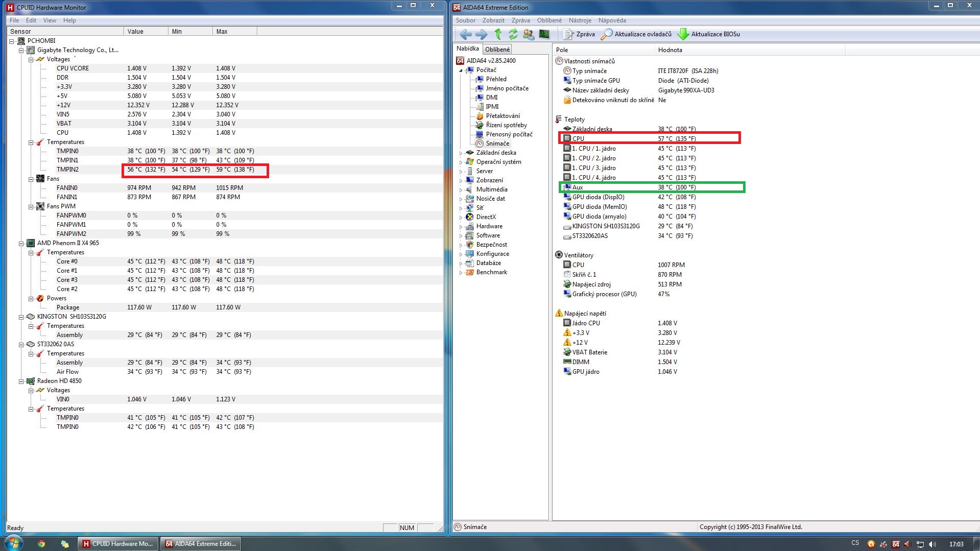Click Aktualizace ovladačů in AIDA64 toolbar
This screenshot has width=980, height=551.
[x=636, y=34]
